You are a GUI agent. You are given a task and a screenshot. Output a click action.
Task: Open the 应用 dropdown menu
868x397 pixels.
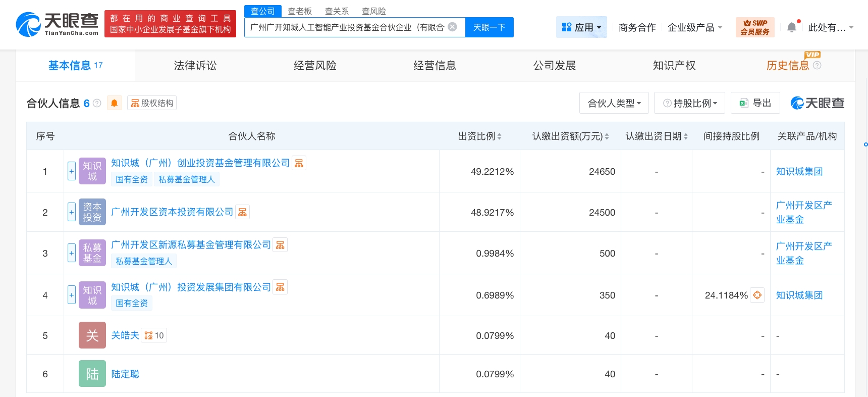(x=581, y=27)
